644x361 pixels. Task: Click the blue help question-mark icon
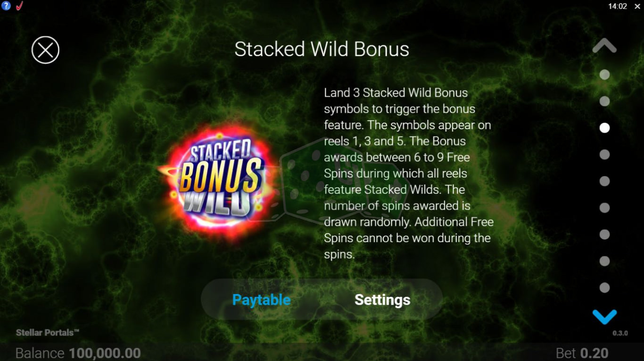(x=6, y=6)
